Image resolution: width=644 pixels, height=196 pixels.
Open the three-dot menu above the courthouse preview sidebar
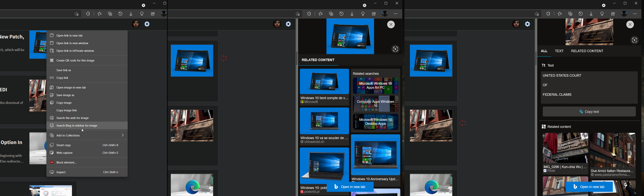point(635,14)
